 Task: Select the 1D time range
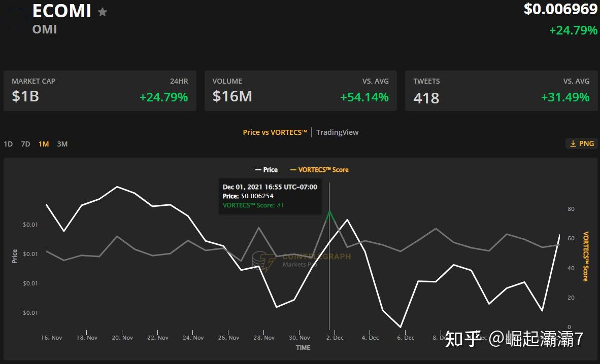[8, 144]
